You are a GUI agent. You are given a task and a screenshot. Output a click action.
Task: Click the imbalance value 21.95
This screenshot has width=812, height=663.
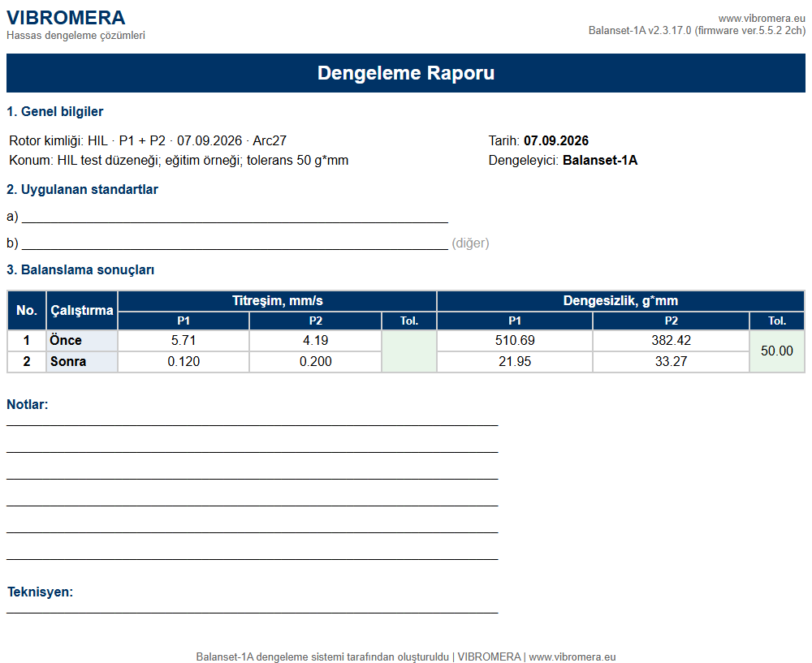tap(515, 362)
